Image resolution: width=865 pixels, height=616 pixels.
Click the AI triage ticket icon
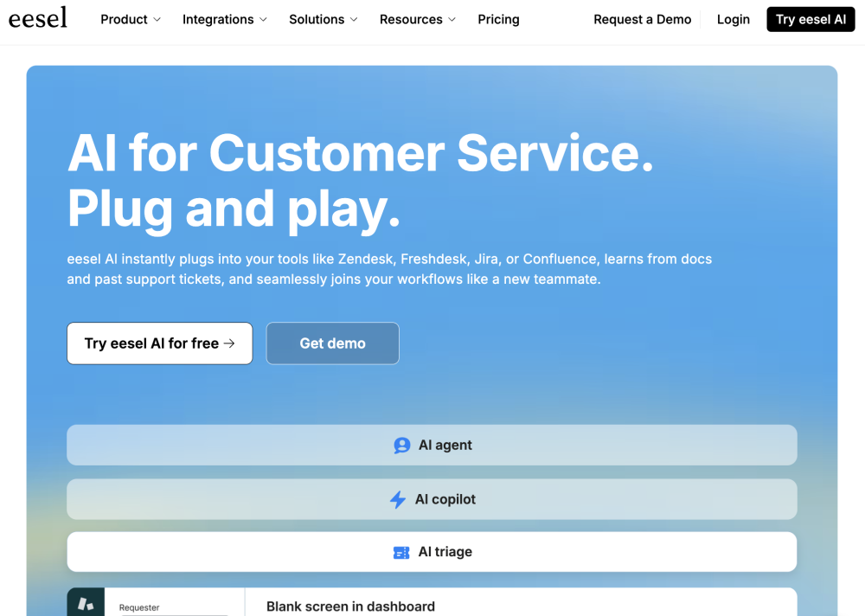click(x=401, y=553)
